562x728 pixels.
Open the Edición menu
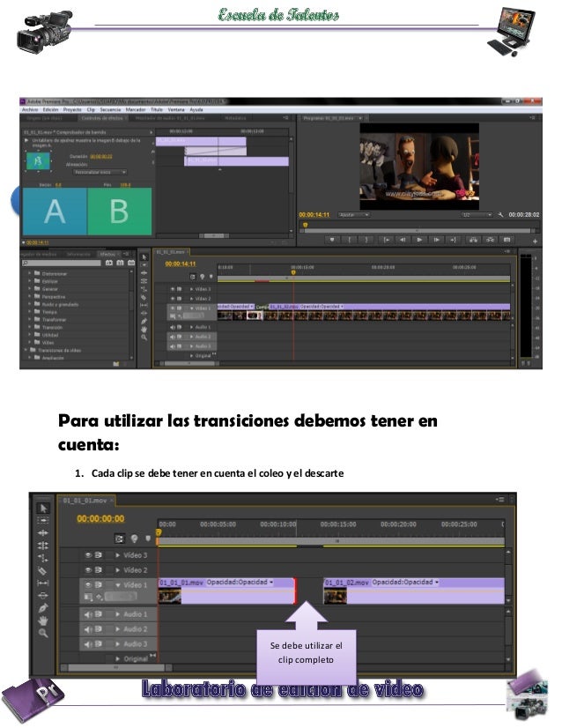[x=50, y=110]
